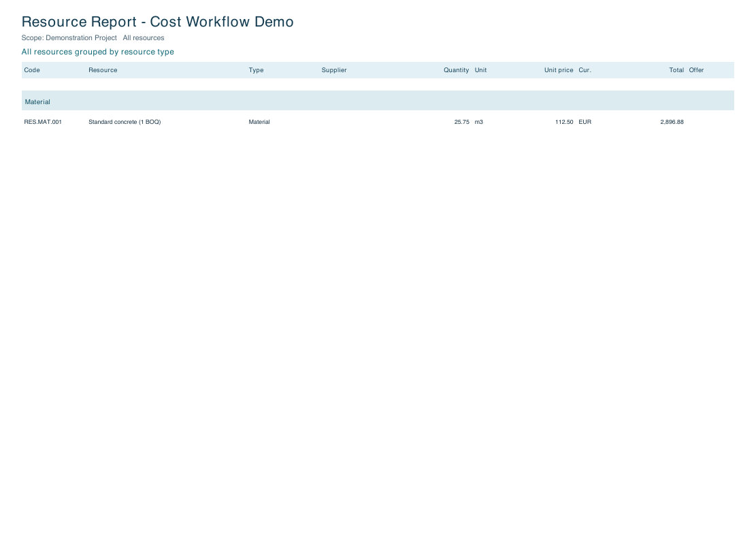Click the quantity value '25.75'
Screen dimensions: 756x535
click(x=462, y=122)
